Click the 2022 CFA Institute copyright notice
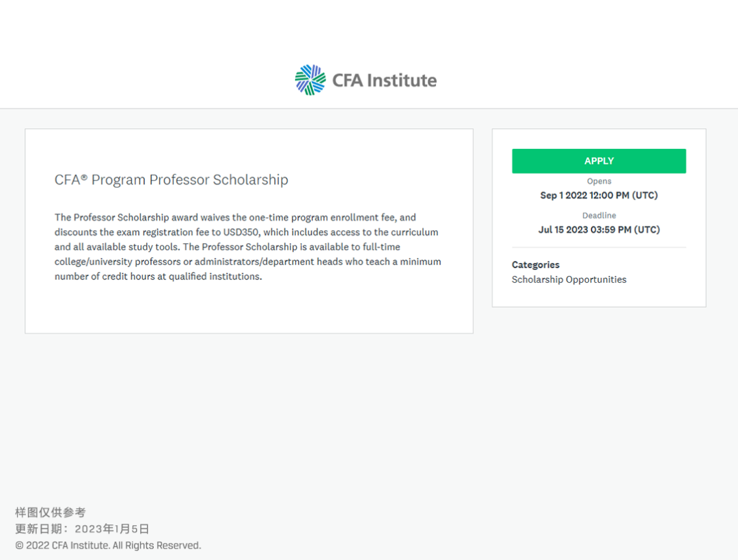The height and width of the screenshot is (560, 738). pos(108,546)
